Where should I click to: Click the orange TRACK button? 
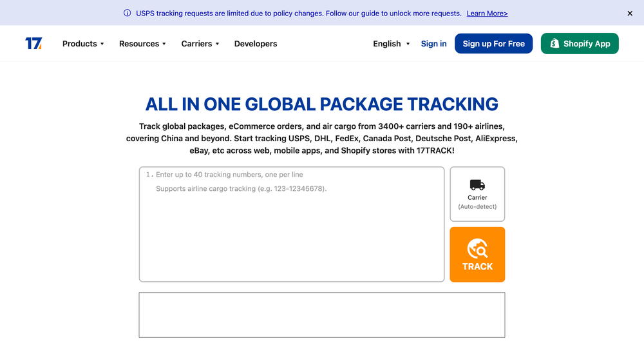pos(477,255)
